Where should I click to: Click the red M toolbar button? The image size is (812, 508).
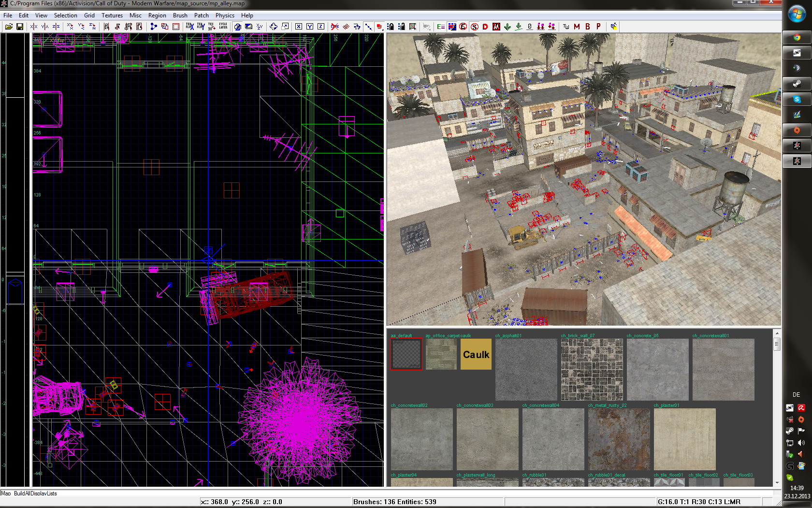click(577, 27)
